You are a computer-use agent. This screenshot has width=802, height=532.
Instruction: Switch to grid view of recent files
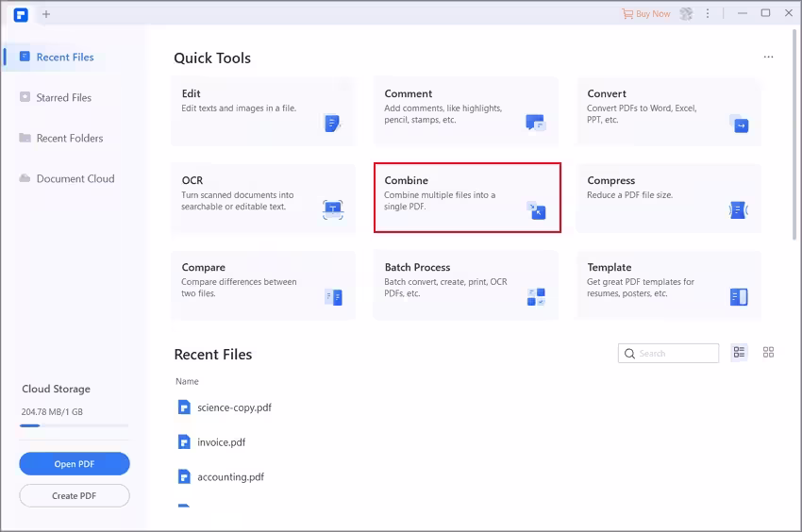pyautogui.click(x=768, y=353)
